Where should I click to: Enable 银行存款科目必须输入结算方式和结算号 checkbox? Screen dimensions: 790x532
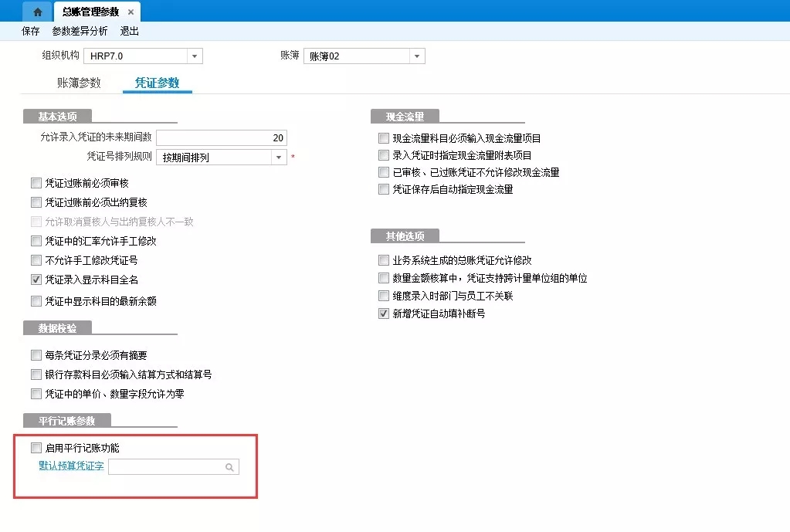tap(36, 374)
